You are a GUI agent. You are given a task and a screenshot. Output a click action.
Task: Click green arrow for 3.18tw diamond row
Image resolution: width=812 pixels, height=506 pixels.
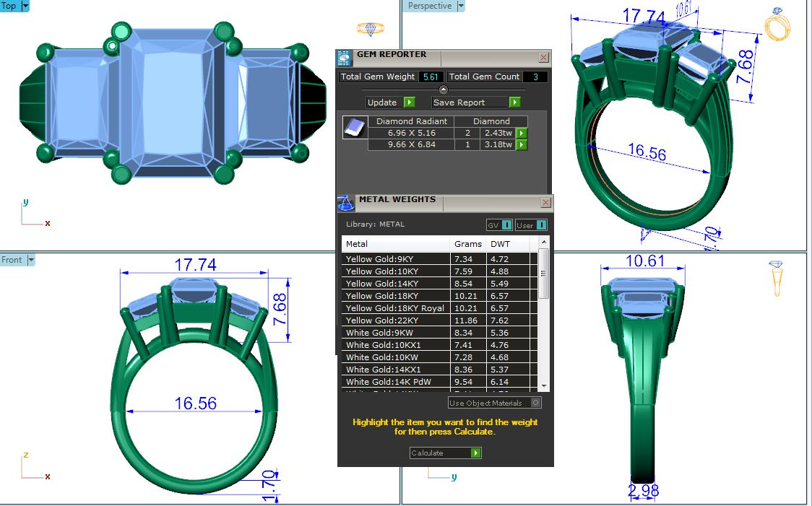pos(522,145)
